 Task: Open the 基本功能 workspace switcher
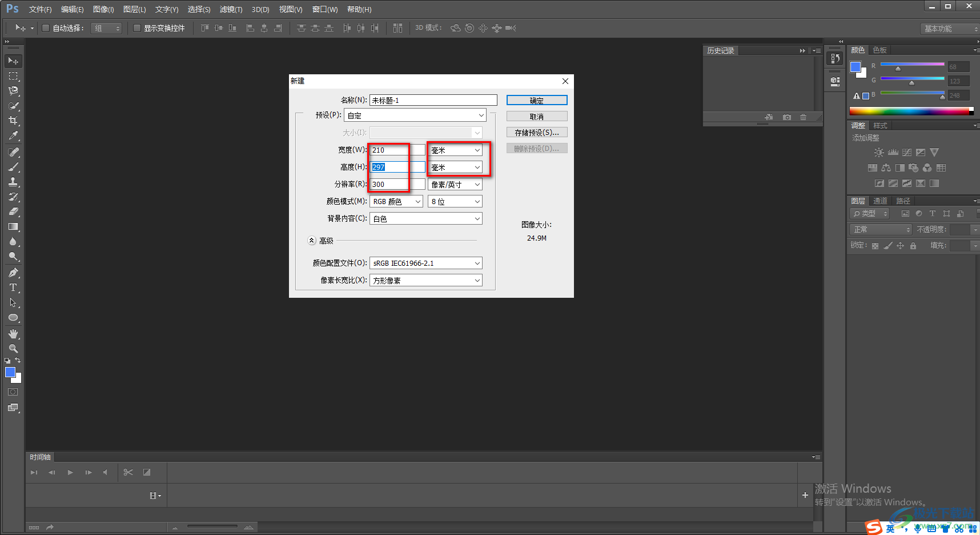pos(950,29)
